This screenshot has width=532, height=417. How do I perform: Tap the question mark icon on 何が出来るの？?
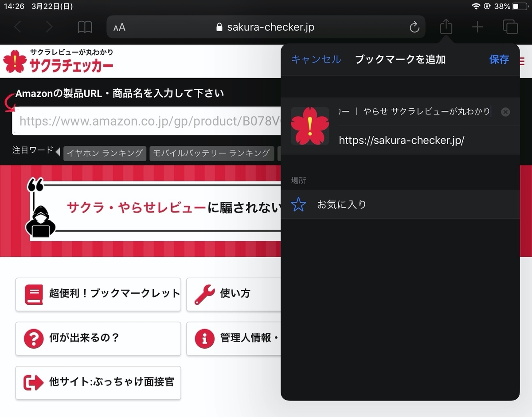click(33, 338)
